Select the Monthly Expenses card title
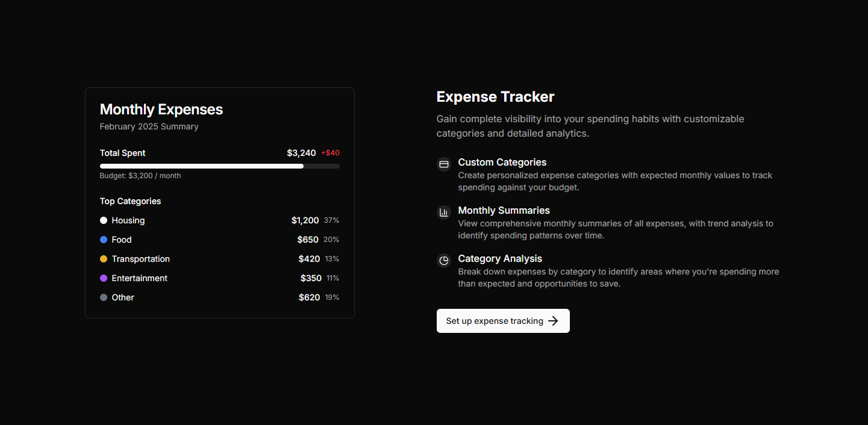 click(161, 109)
